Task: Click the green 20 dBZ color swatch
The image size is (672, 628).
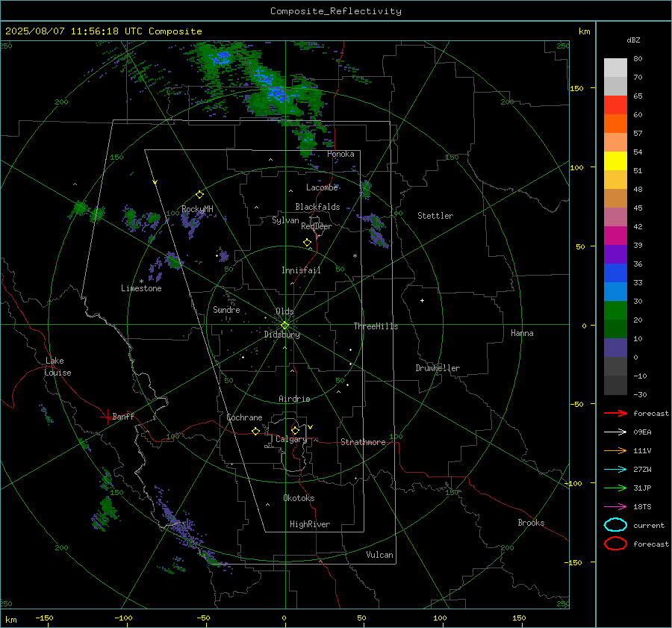Action: click(615, 311)
